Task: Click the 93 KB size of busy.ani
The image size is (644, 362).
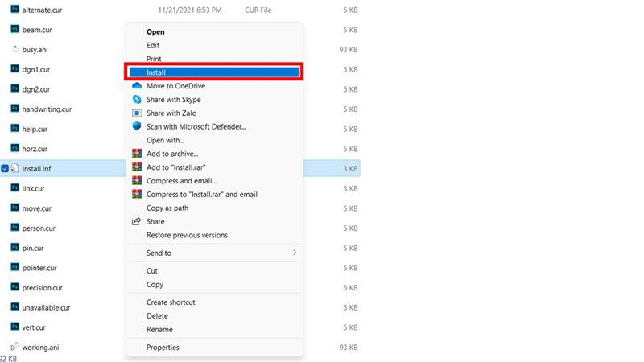Action: coord(349,50)
